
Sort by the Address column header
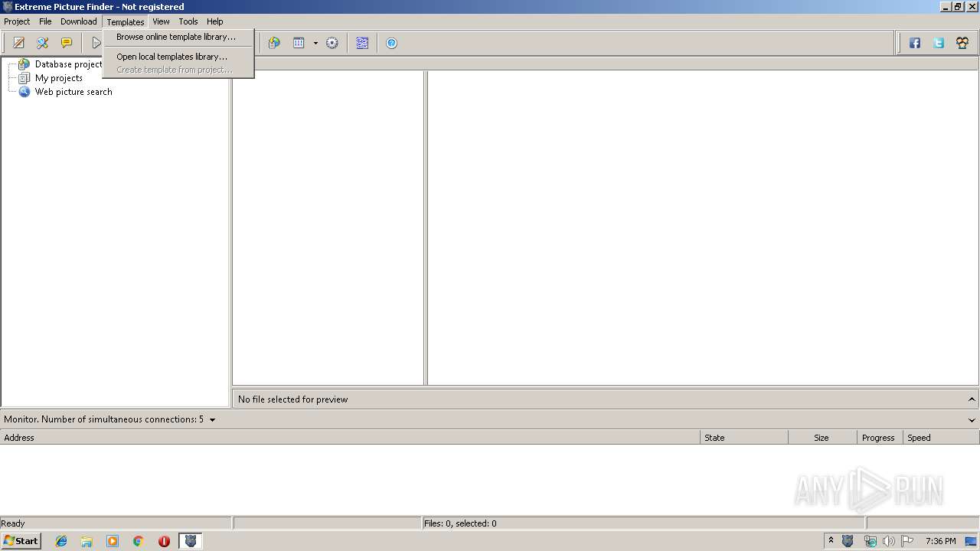pos(350,438)
